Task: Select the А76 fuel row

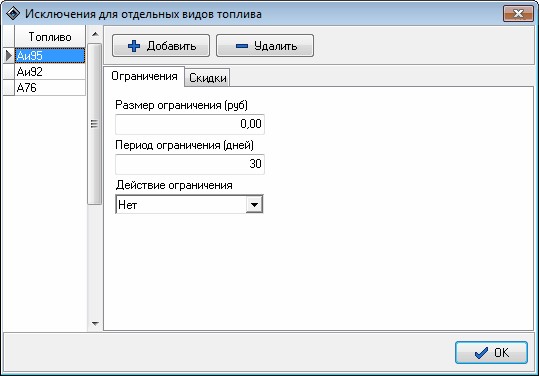Action: coord(50,88)
